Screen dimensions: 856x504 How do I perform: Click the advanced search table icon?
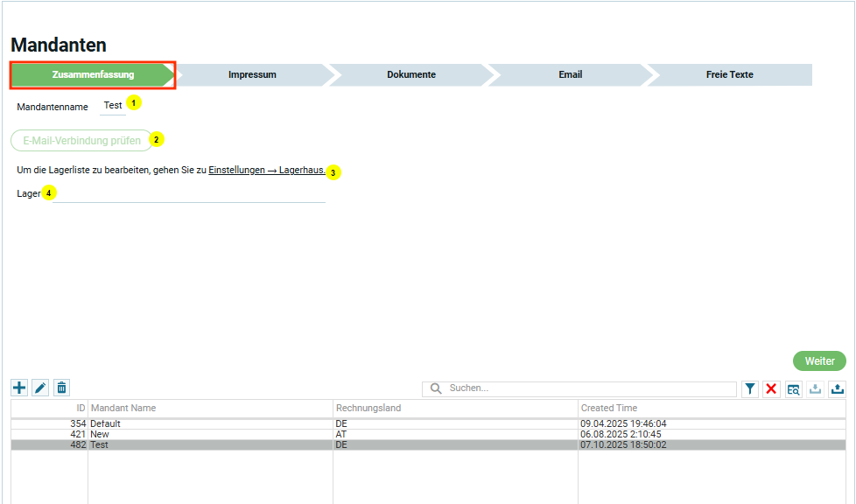793,389
